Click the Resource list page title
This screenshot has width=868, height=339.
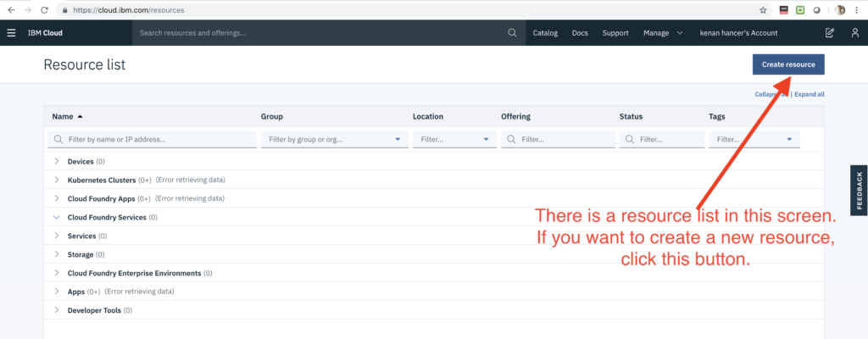[85, 64]
